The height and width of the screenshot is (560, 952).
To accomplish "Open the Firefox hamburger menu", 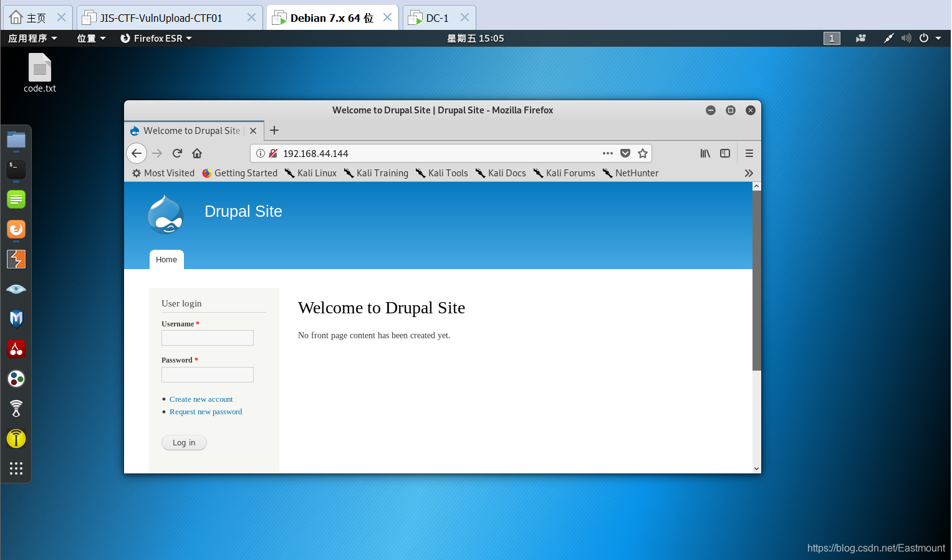I will click(749, 153).
